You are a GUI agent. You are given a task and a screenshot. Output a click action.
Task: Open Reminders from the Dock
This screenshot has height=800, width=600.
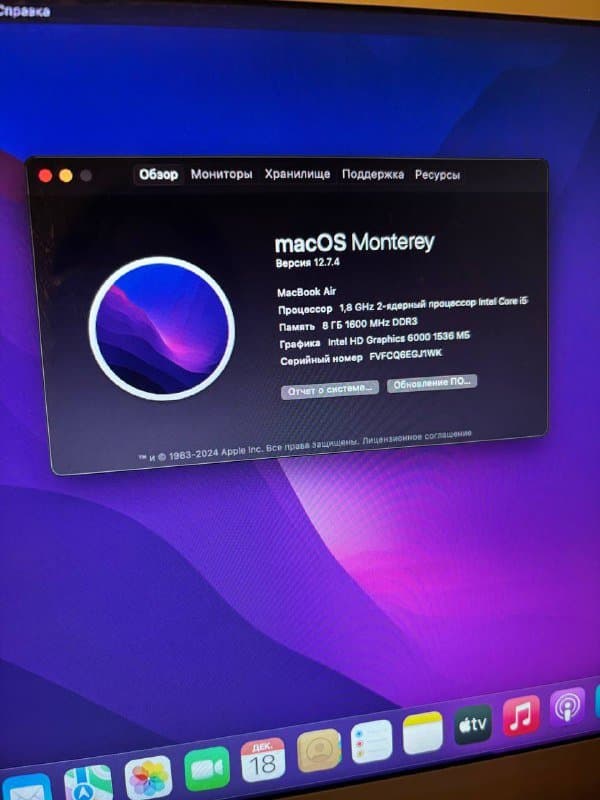click(371, 741)
